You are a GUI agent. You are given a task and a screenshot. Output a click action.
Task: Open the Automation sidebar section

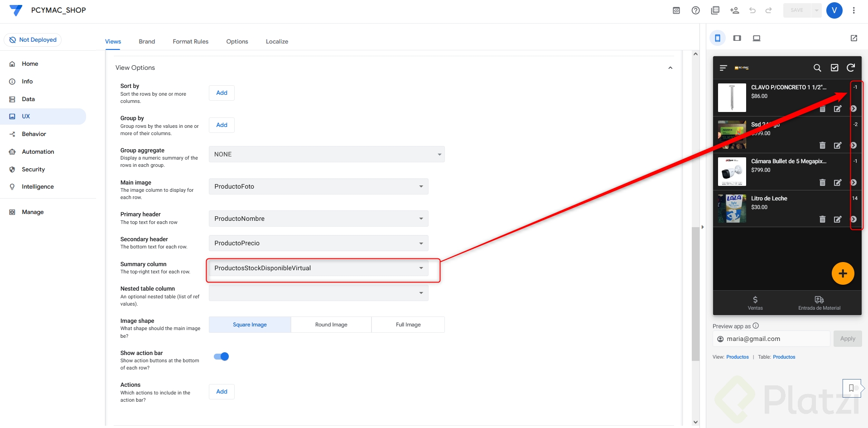point(38,152)
